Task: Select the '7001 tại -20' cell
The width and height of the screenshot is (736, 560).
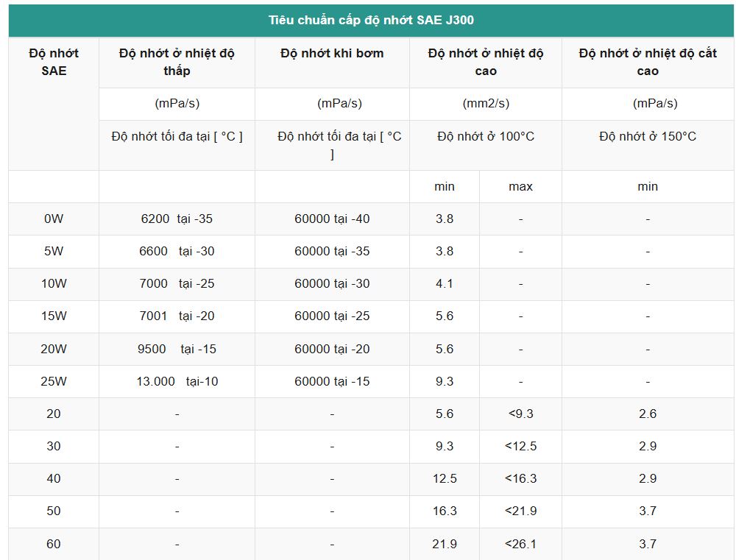Action: [x=177, y=316]
